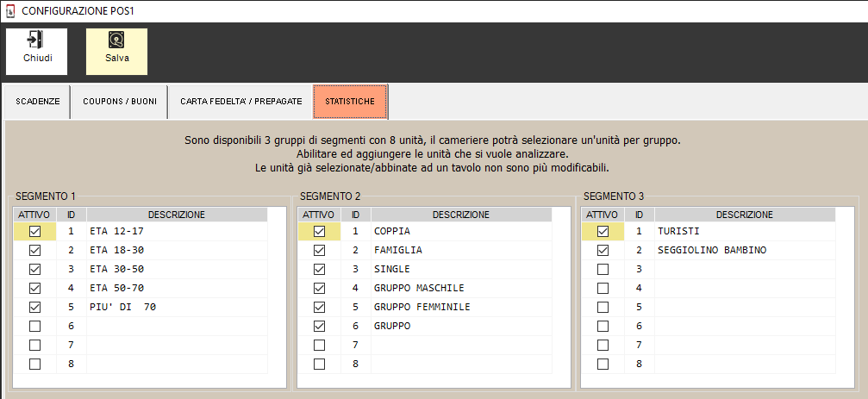Uncheck ETA 12-17 in Segmento 1
This screenshot has width=868, height=399.
pos(35,232)
